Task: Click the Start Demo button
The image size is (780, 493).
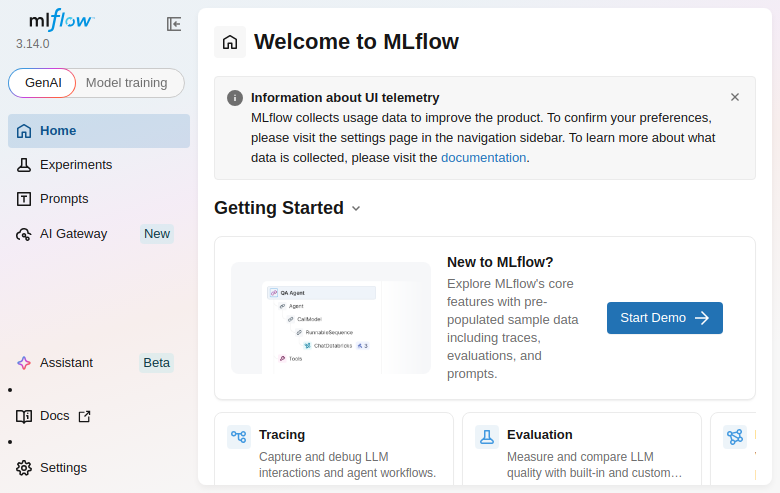Action: pos(665,318)
